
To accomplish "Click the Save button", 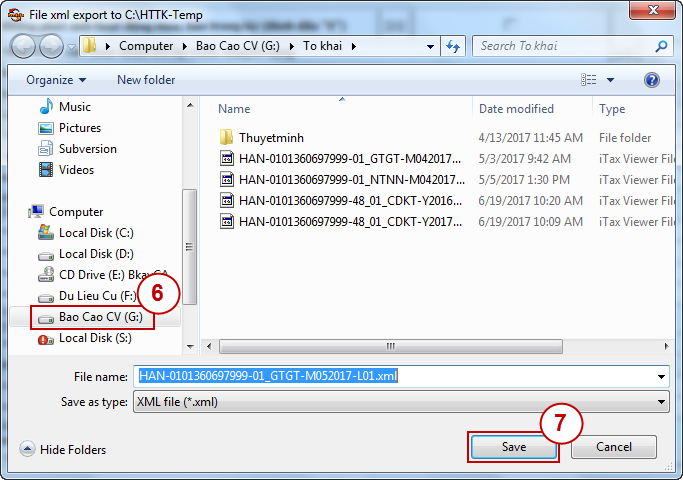I will (513, 447).
